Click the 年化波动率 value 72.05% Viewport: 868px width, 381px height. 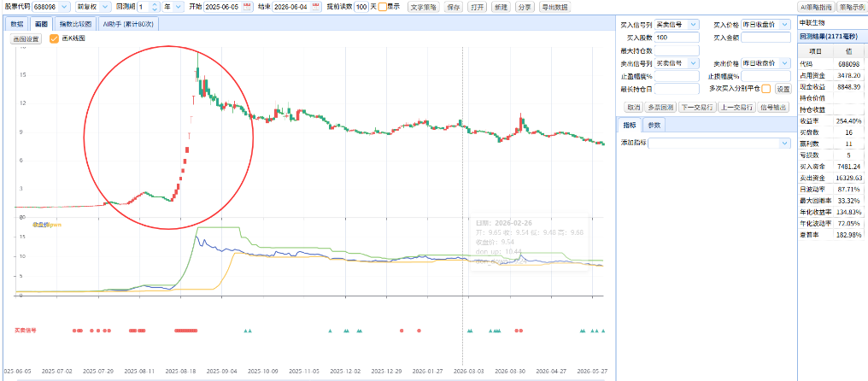(x=850, y=224)
